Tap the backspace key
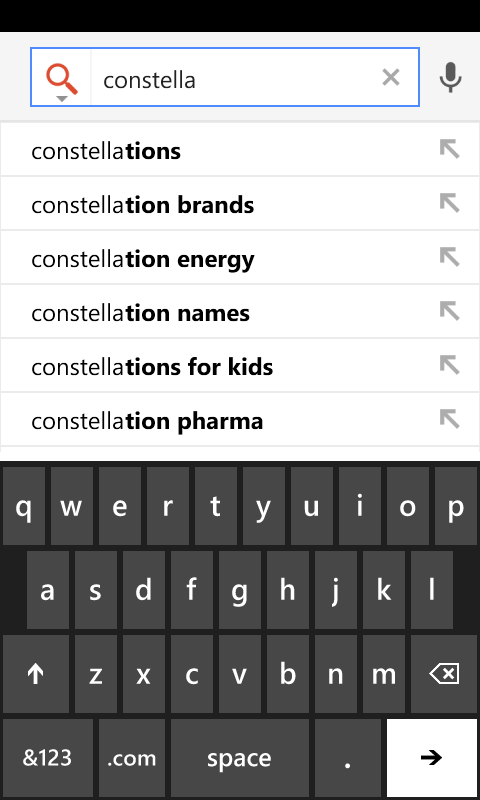This screenshot has width=480, height=800. [444, 674]
